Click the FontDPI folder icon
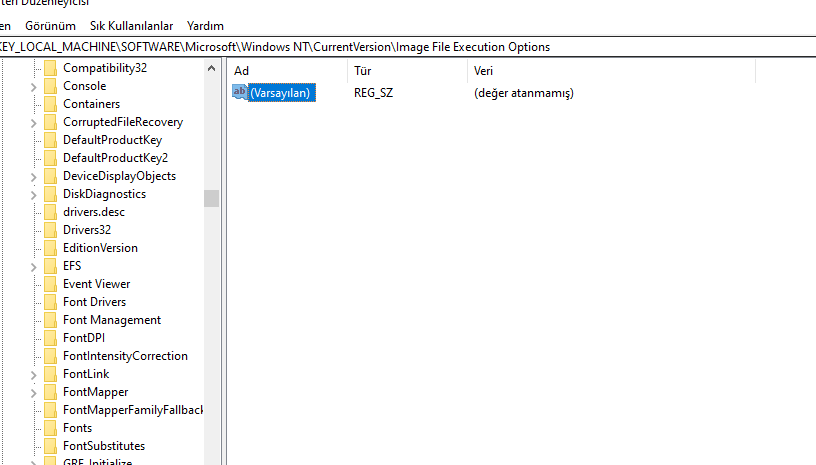Screen dimensions: 816x465 point(50,338)
